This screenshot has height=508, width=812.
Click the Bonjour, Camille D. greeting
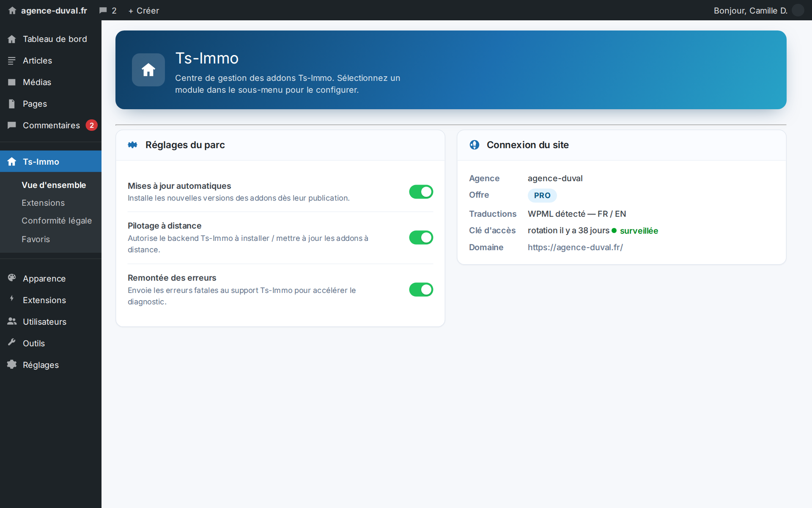[x=751, y=11]
